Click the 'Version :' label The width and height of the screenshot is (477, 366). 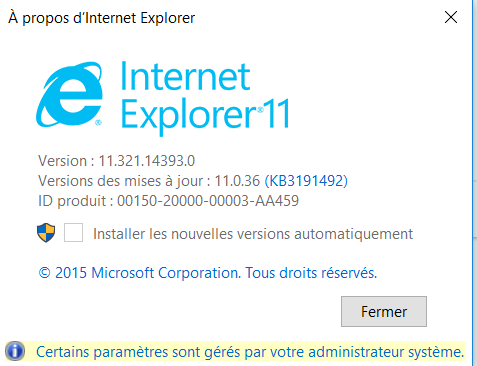tap(66, 161)
